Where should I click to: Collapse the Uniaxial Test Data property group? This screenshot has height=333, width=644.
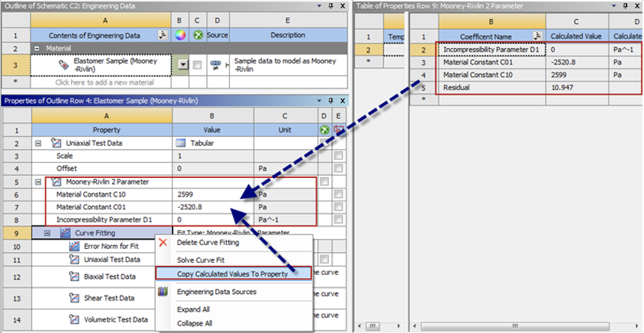pos(38,143)
